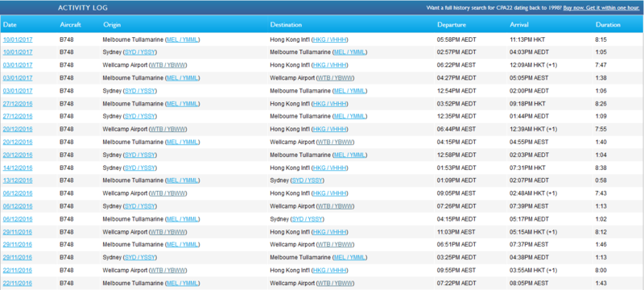Click WTB / YBWW destination on 06/12/2016 Sydney row
644x290 pixels.
point(335,205)
